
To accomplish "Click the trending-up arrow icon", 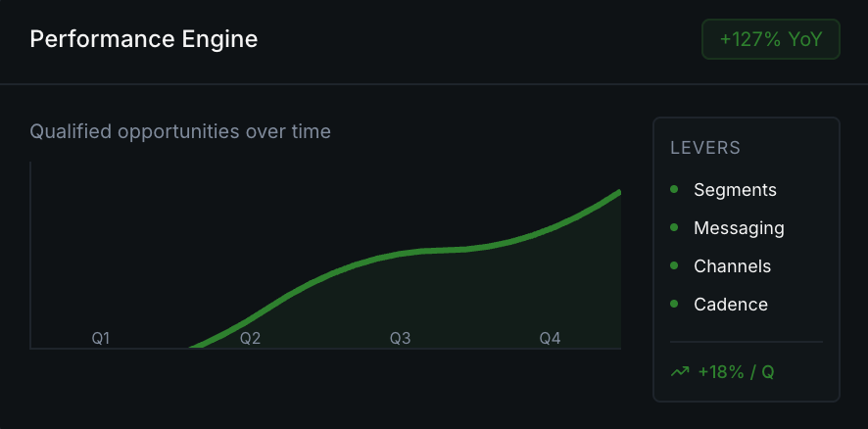I will [680, 372].
